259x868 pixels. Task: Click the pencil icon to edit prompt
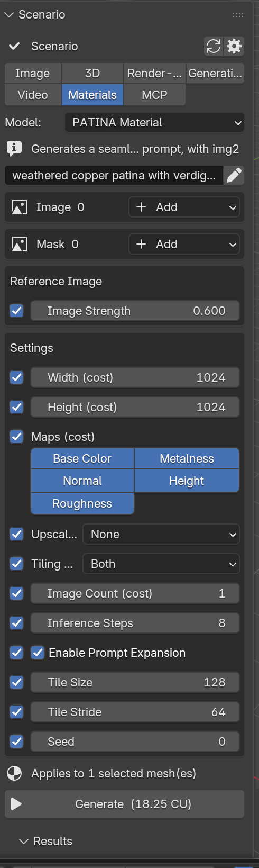[234, 175]
